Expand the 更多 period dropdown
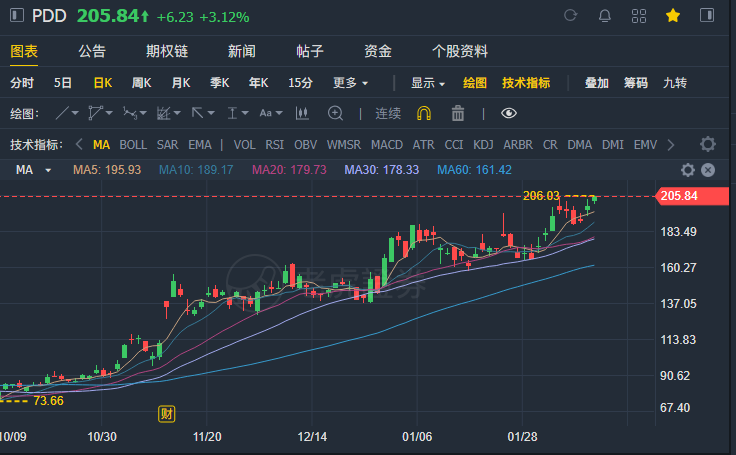The image size is (736, 455). [x=350, y=83]
